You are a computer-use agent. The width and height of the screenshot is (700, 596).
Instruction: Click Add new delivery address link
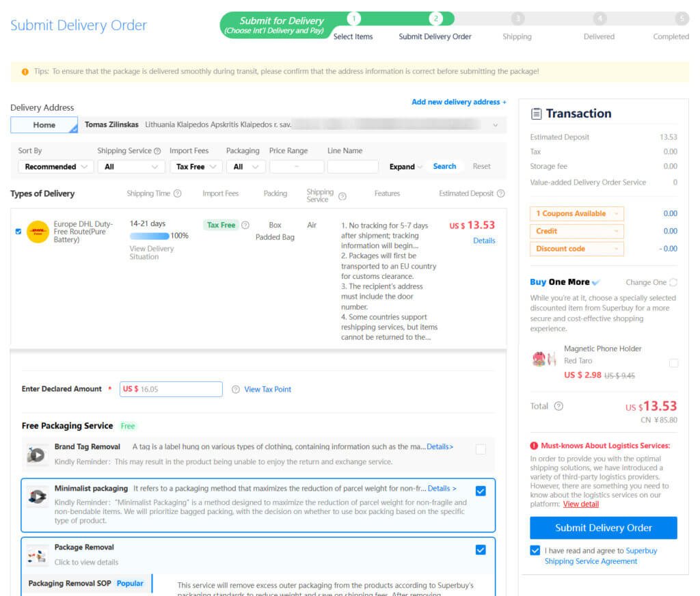[x=459, y=102]
